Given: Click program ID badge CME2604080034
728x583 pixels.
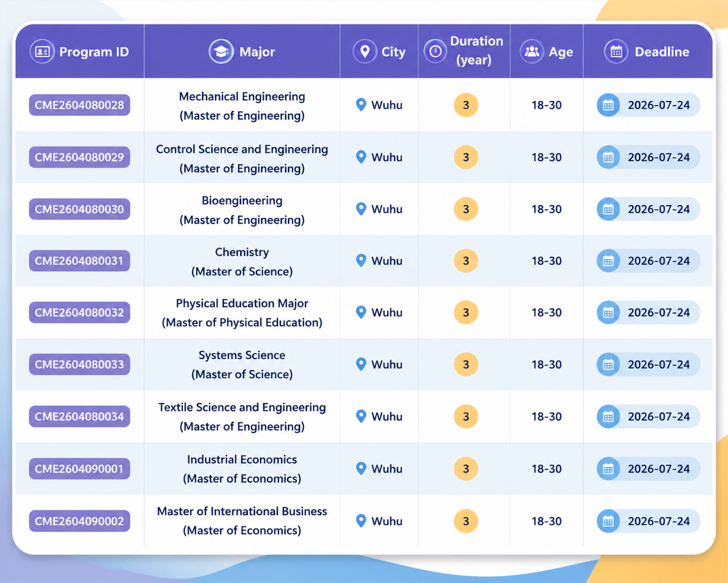Looking at the screenshot, I should 79,416.
